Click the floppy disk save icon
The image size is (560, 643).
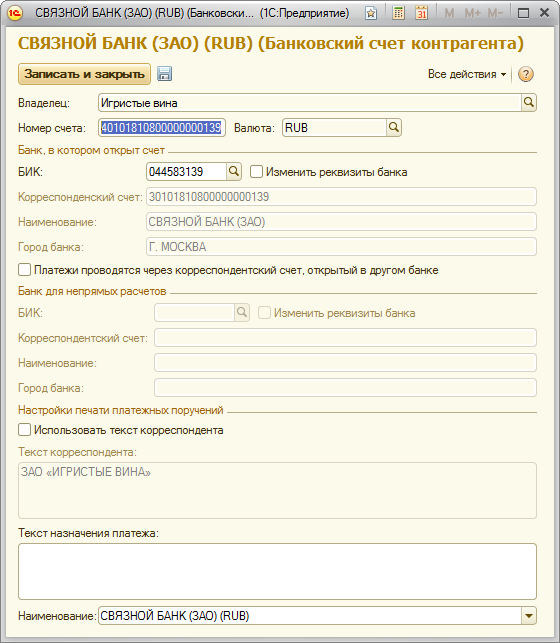pos(164,74)
